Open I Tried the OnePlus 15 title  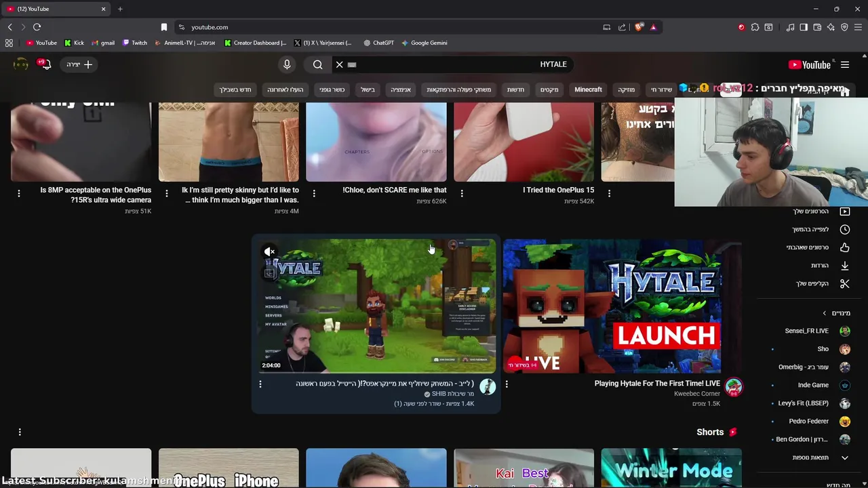point(558,190)
